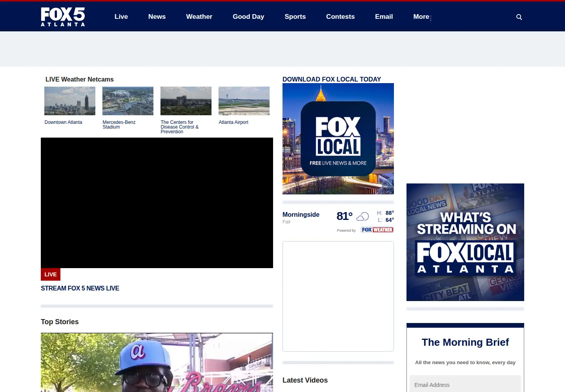
Task: Open the Top Stories lead image
Action: (x=157, y=363)
